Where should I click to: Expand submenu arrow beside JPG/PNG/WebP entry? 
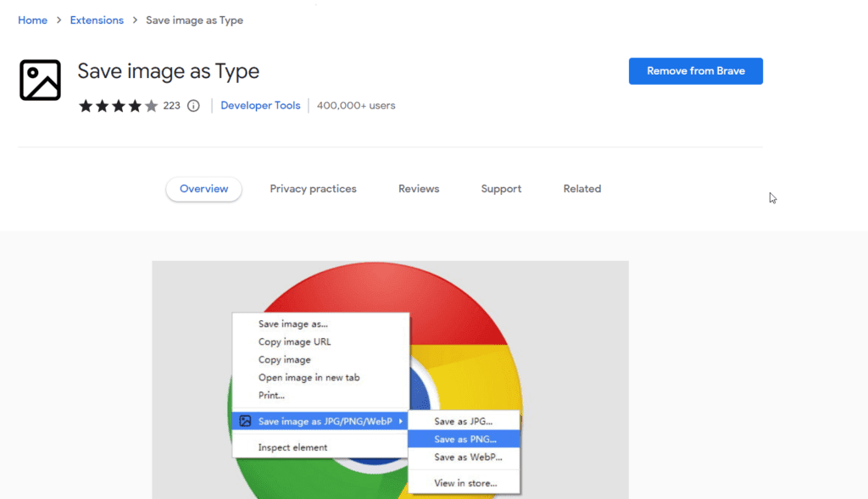[x=401, y=422]
